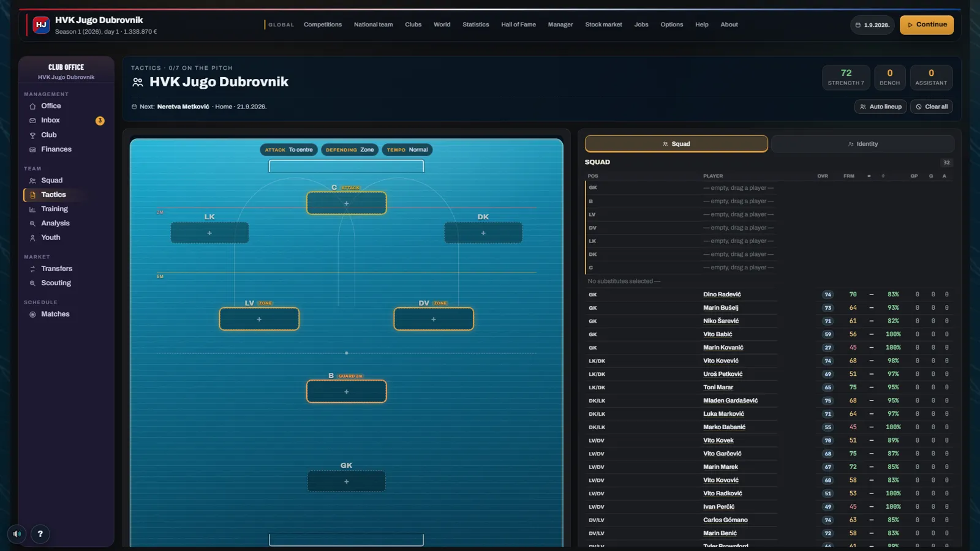Image resolution: width=980 pixels, height=551 pixels.
Task: Click the Auto lineup button
Action: click(881, 107)
